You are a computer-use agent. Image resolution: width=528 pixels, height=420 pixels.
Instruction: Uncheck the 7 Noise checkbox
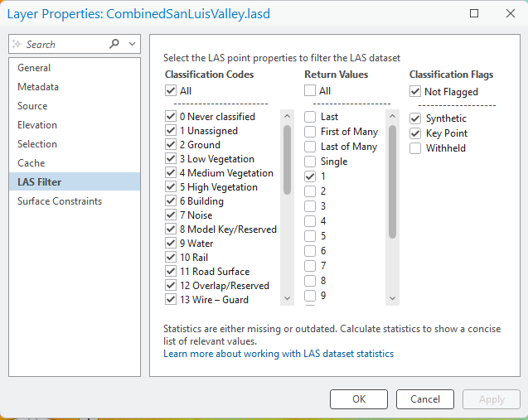[171, 215]
